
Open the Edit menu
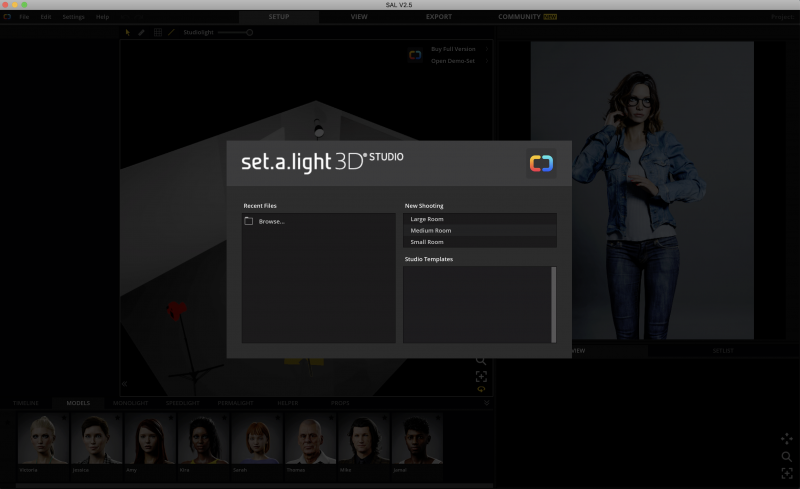point(46,17)
